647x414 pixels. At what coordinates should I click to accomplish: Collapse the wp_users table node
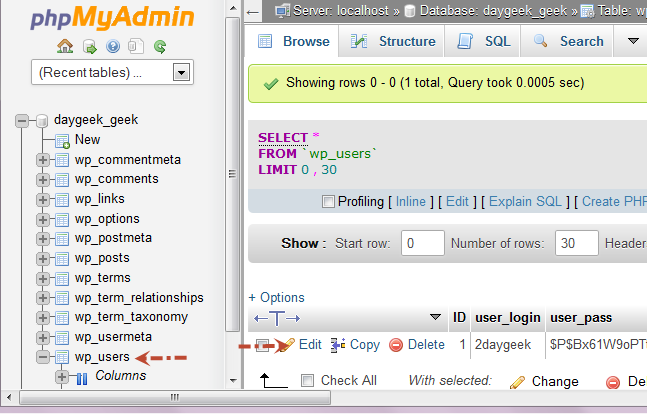[43, 357]
